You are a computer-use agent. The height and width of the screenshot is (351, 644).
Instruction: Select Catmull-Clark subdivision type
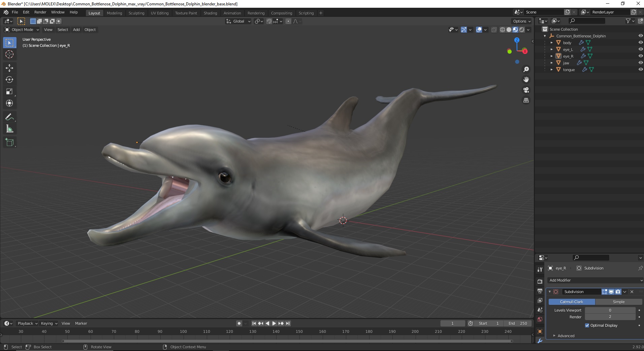572,302
